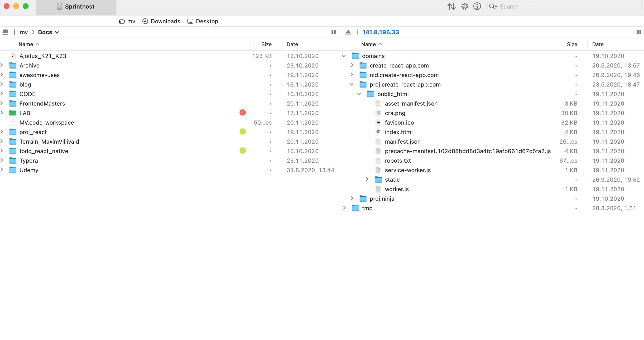
Task: Collapse the public_html folder
Action: point(359,94)
